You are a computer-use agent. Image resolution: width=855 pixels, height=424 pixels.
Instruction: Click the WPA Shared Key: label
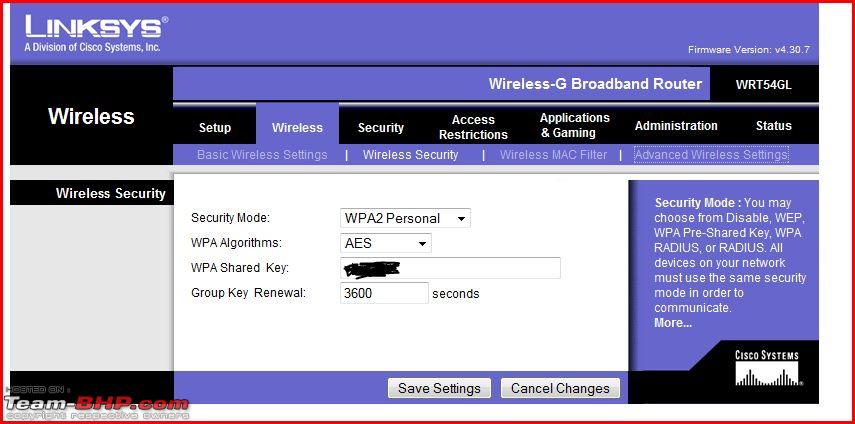pyautogui.click(x=240, y=268)
